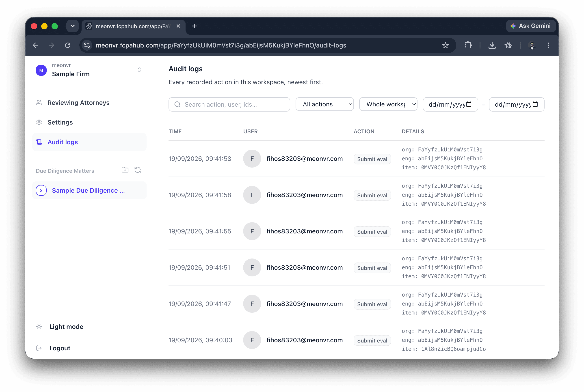Click the Due Diligence Matters section label
This screenshot has width=584, height=392.
[65, 171]
